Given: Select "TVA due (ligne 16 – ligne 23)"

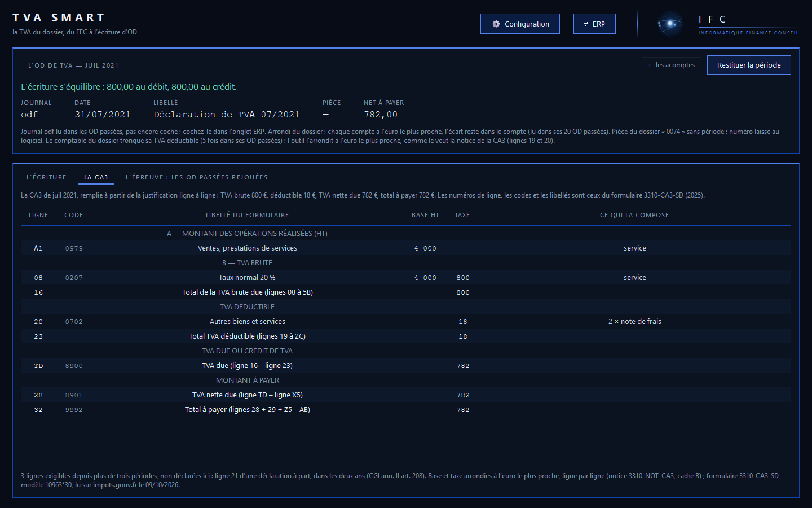Looking at the screenshot, I should [248, 366].
